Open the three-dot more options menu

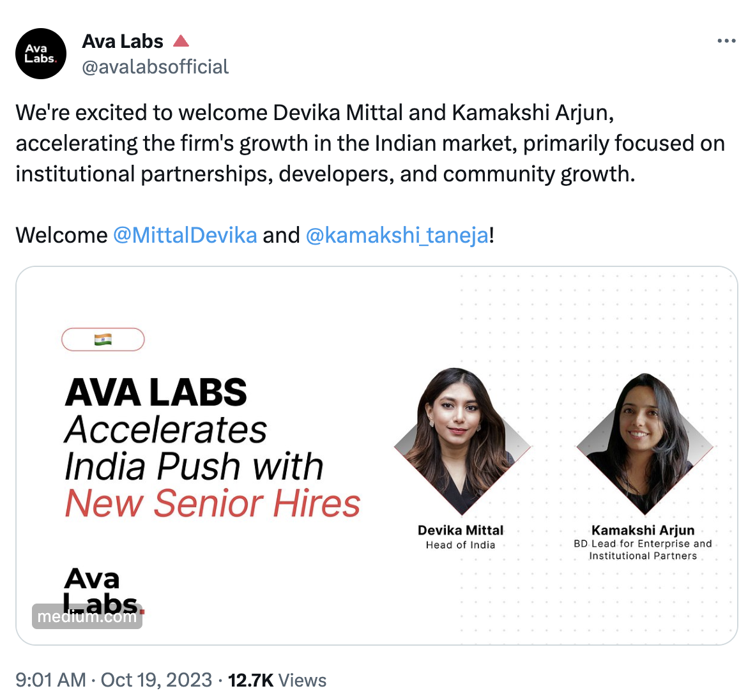(726, 41)
